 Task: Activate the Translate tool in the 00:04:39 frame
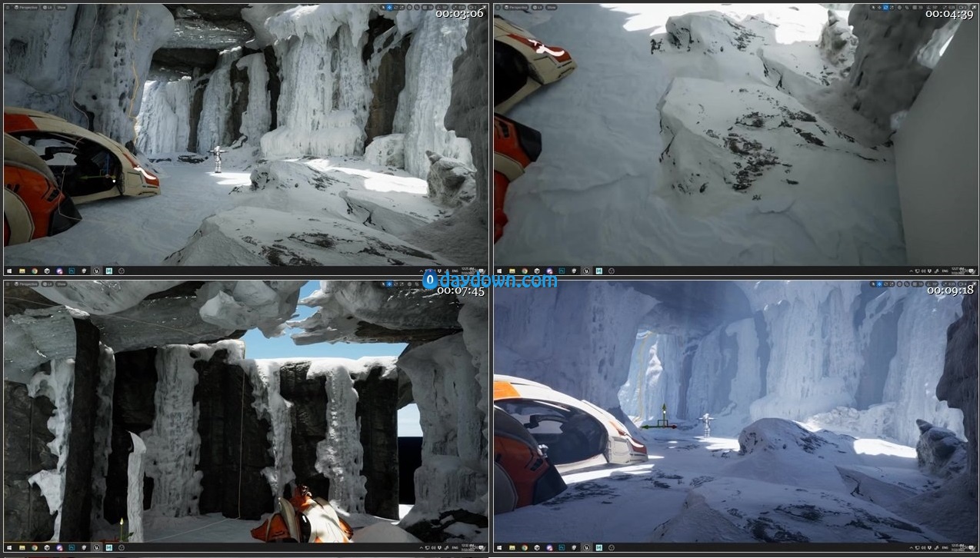pyautogui.click(x=879, y=7)
